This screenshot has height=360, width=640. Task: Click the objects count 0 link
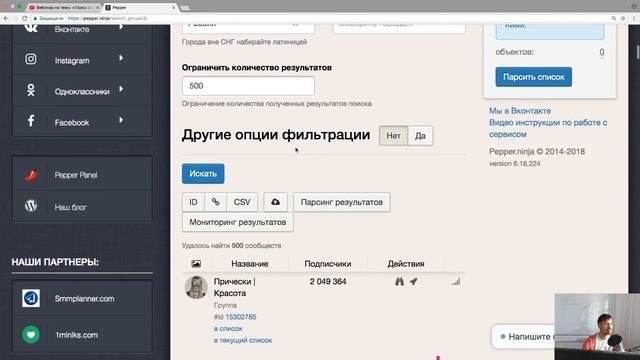coord(602,52)
